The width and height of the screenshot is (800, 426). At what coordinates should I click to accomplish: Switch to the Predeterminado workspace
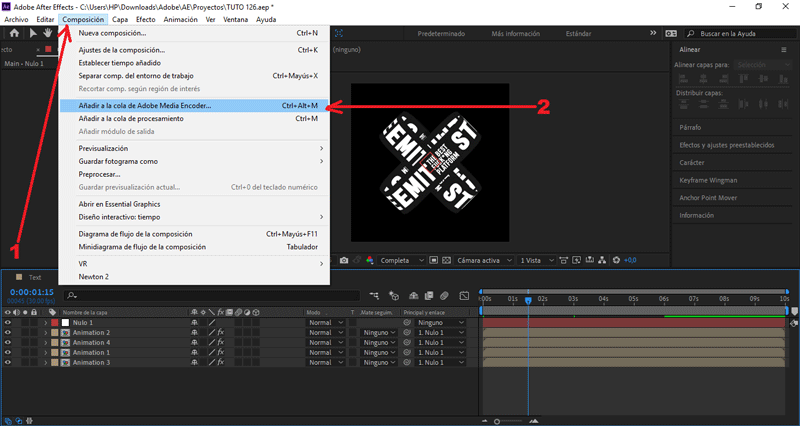tap(441, 34)
